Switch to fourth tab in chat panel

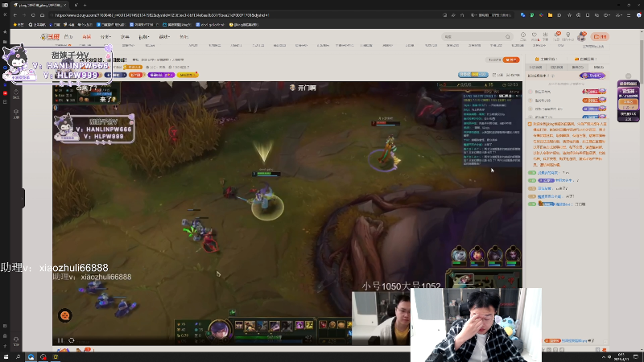[598, 67]
